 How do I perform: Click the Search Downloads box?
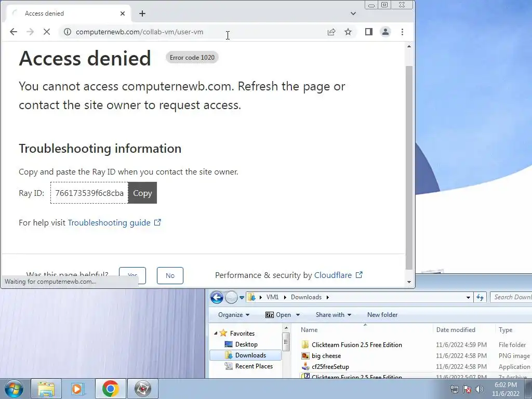tap(511, 297)
